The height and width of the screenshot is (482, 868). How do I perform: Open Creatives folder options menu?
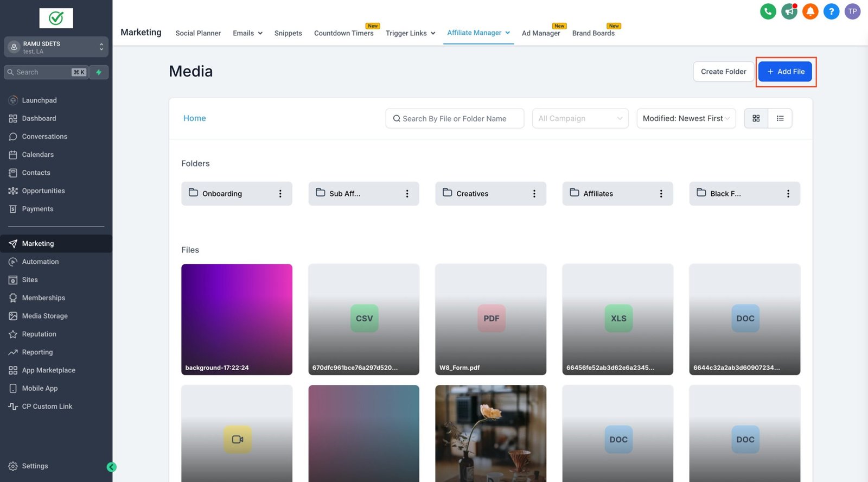[x=534, y=194]
